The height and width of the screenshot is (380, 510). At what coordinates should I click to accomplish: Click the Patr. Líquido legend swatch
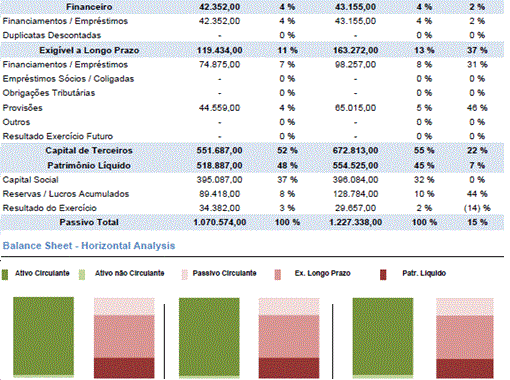(383, 275)
